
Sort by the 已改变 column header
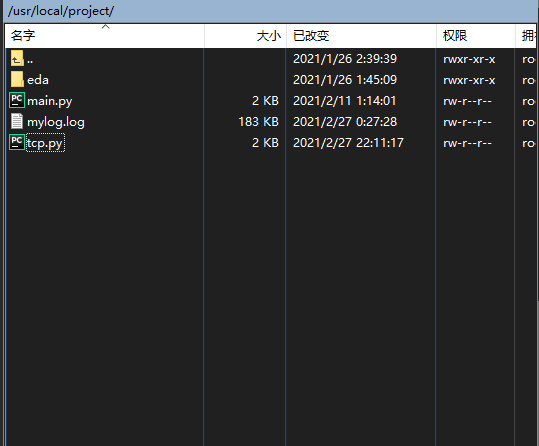point(361,36)
